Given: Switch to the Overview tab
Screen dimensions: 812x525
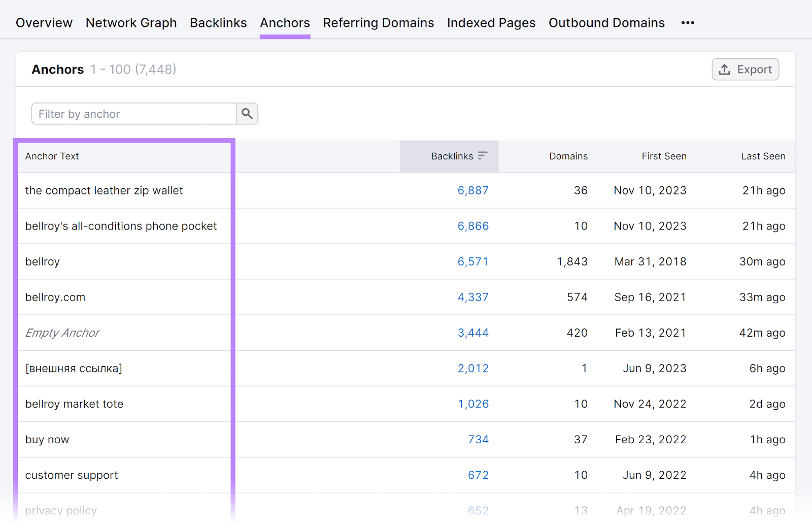Looking at the screenshot, I should [x=44, y=23].
